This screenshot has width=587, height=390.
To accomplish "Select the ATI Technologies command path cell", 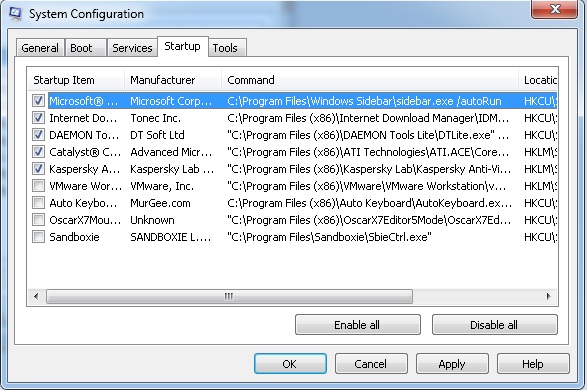I will [368, 152].
